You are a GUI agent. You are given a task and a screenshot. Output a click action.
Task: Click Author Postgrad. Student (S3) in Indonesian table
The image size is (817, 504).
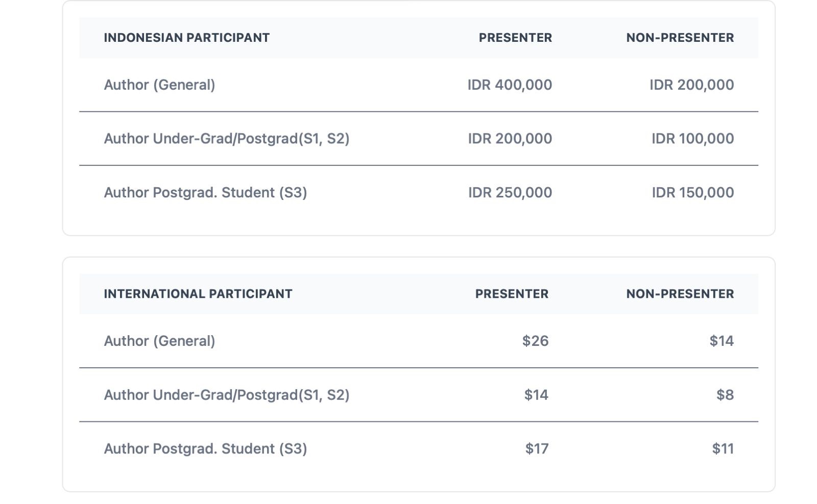pyautogui.click(x=205, y=193)
